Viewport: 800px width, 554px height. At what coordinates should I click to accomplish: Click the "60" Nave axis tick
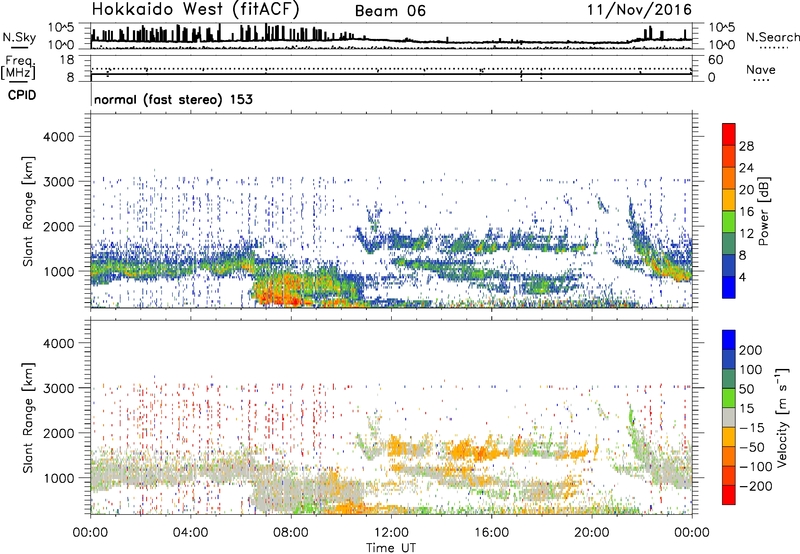tap(715, 60)
